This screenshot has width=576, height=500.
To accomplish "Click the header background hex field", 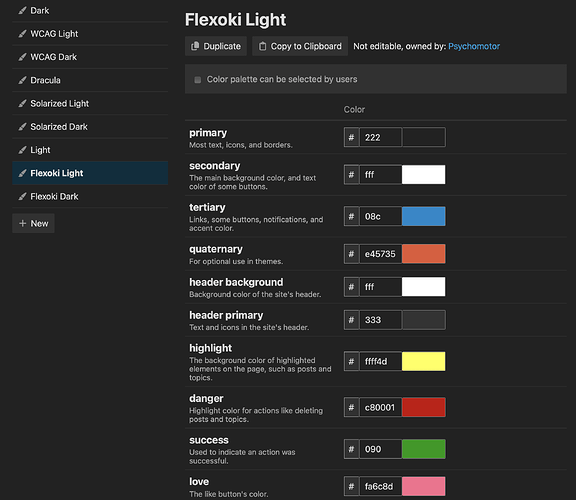I will pyautogui.click(x=381, y=287).
